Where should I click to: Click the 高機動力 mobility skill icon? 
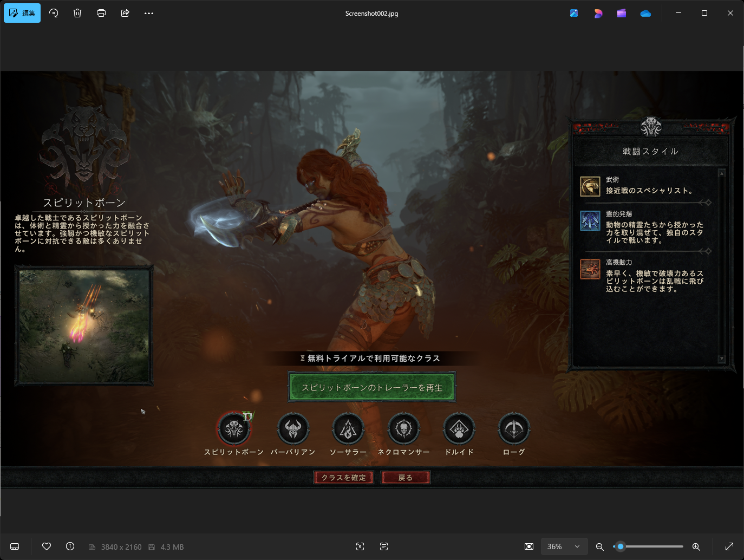(590, 269)
